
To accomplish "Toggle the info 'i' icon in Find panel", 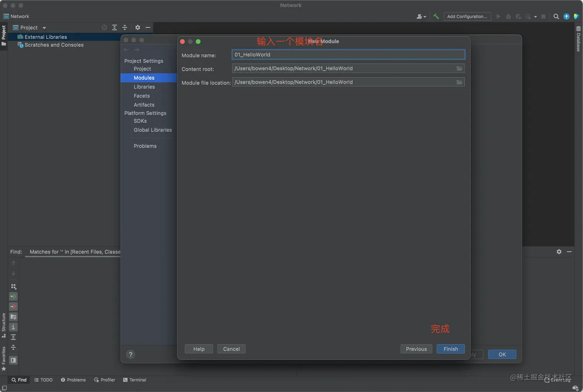I will (13, 327).
